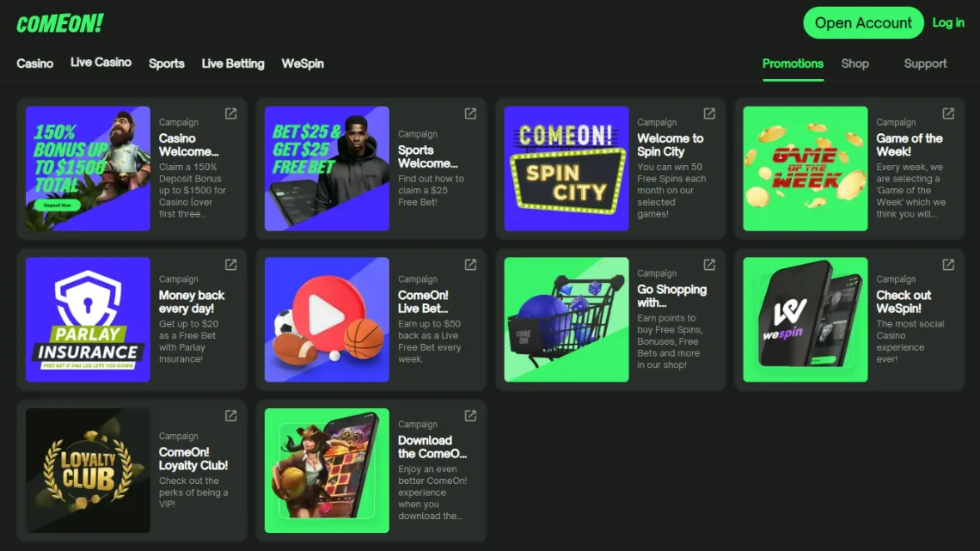The height and width of the screenshot is (551, 980).
Task: Go to the Casino section
Action: click(35, 64)
